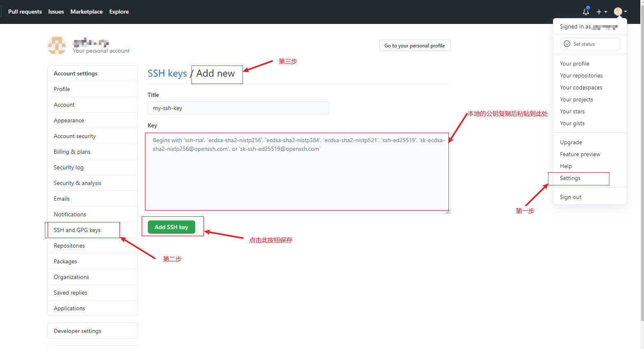Click the page's vertical scrollbar
This screenshot has width=644, height=349.
(642, 165)
